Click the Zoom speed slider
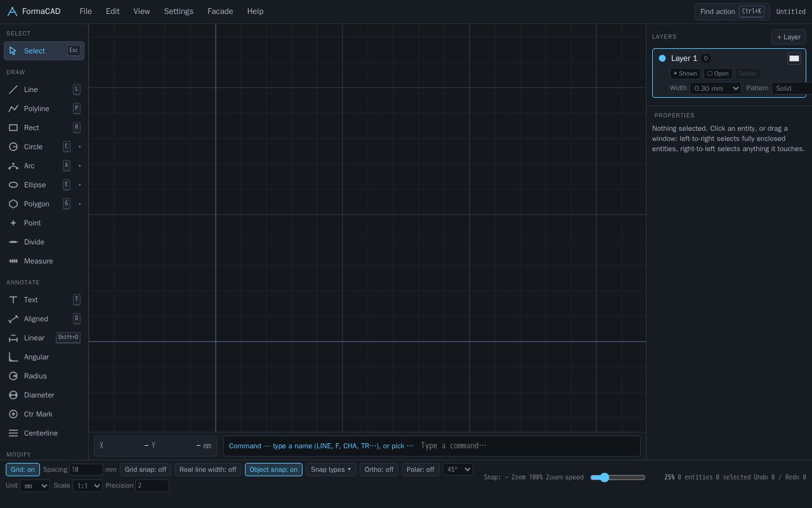Viewport: 812px width, 508px height. click(618, 478)
